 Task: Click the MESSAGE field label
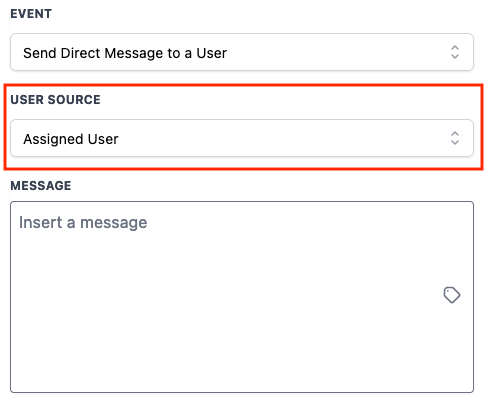[41, 186]
